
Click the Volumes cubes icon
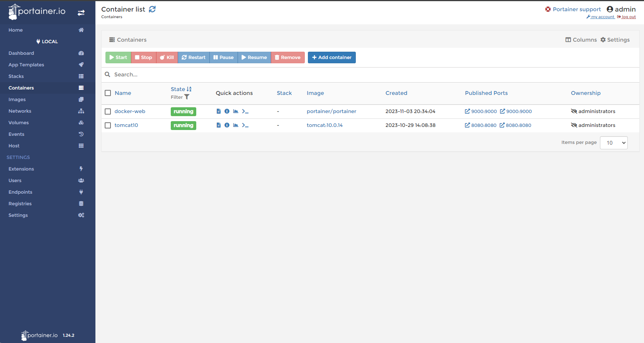point(81,123)
